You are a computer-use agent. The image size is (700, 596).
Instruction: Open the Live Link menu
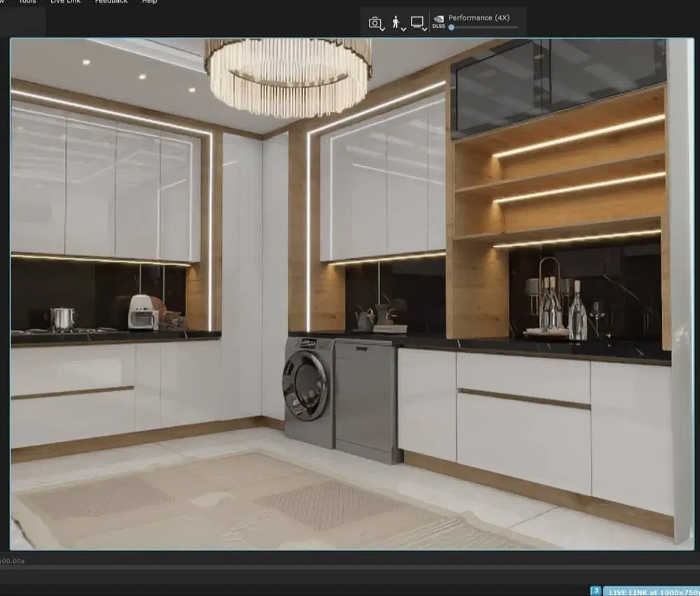pos(65,2)
